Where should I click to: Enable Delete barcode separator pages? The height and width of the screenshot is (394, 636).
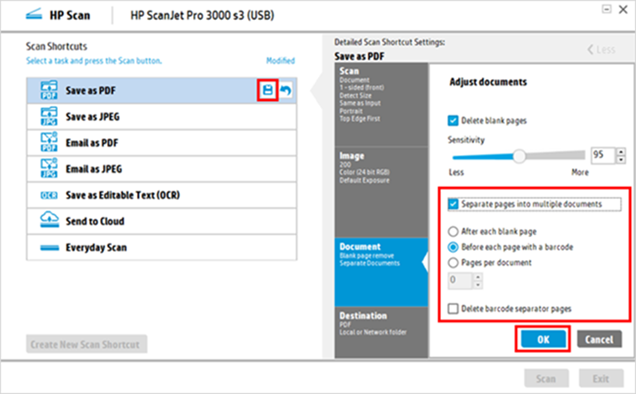453,309
